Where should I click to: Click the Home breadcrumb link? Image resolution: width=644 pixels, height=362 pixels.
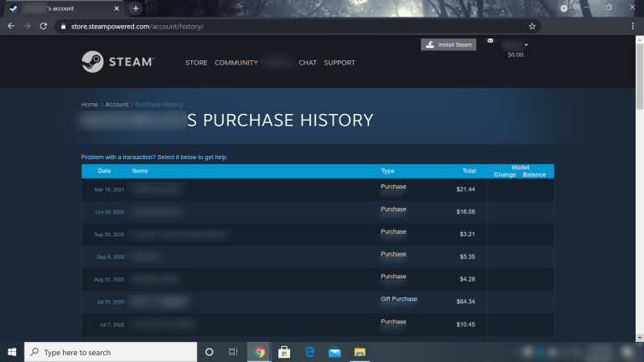coord(90,104)
